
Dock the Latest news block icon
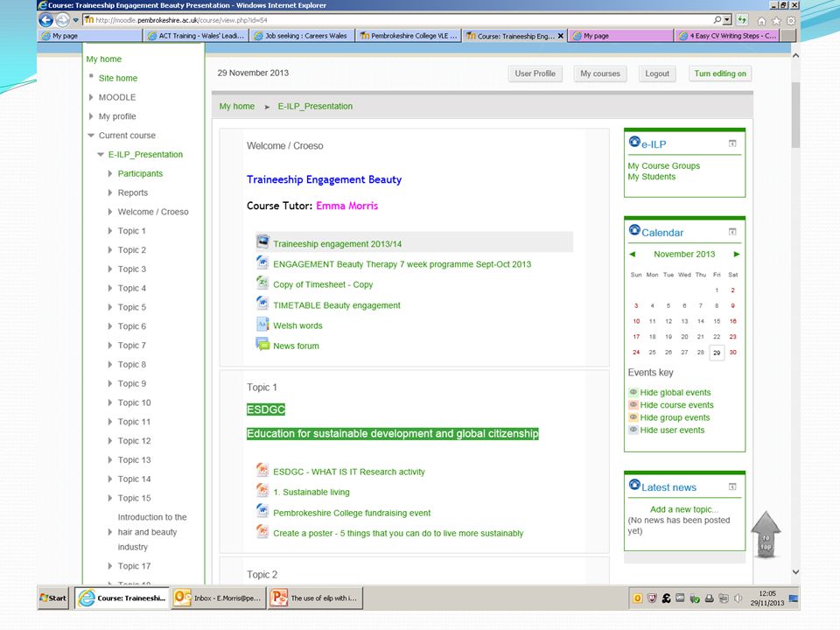pos(732,486)
